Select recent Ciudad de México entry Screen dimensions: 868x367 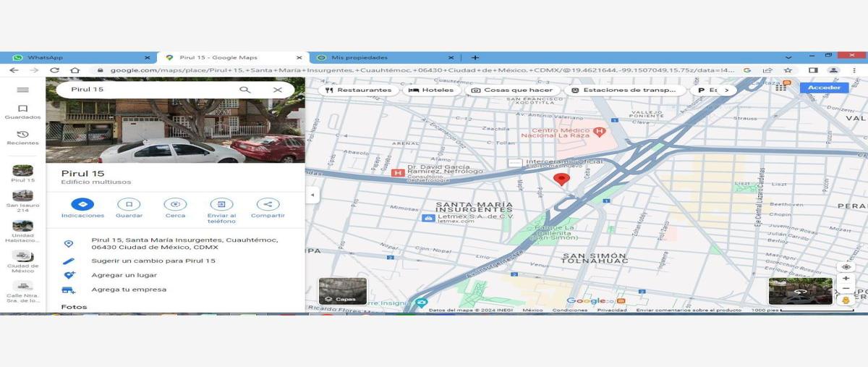(22, 262)
